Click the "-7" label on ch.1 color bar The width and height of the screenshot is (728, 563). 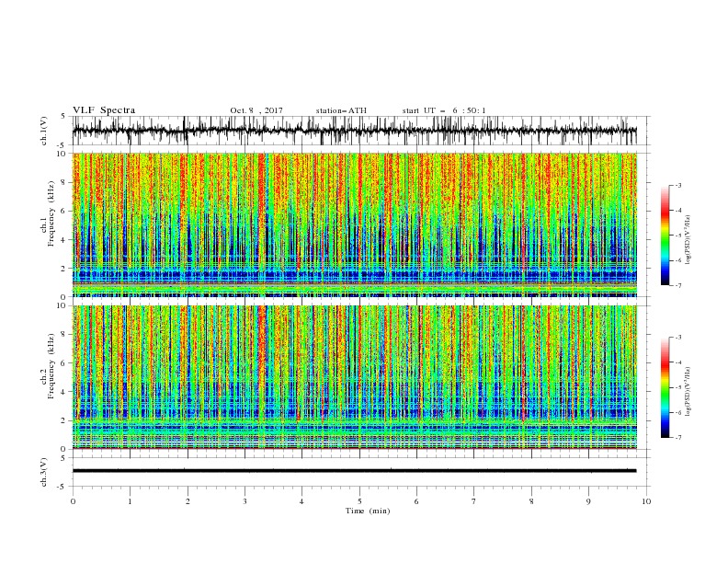pyautogui.click(x=677, y=285)
